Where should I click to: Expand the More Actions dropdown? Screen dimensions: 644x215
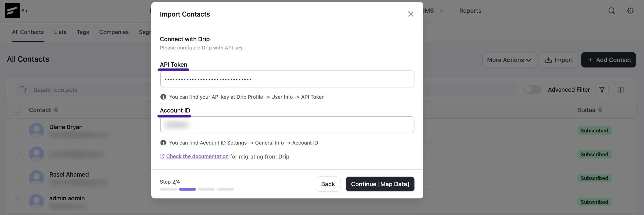click(x=509, y=60)
